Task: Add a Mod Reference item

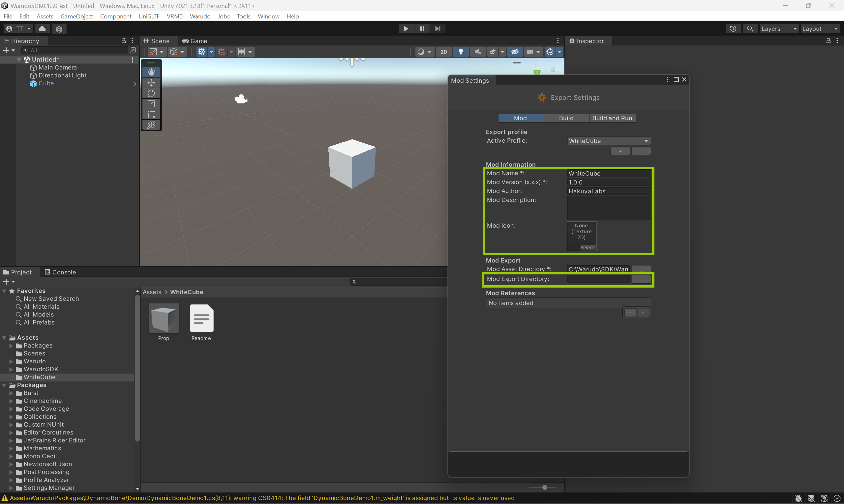Action: click(630, 313)
